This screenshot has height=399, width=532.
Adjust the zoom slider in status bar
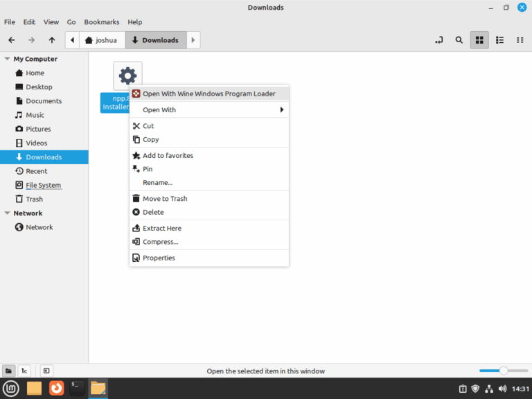[504, 371]
